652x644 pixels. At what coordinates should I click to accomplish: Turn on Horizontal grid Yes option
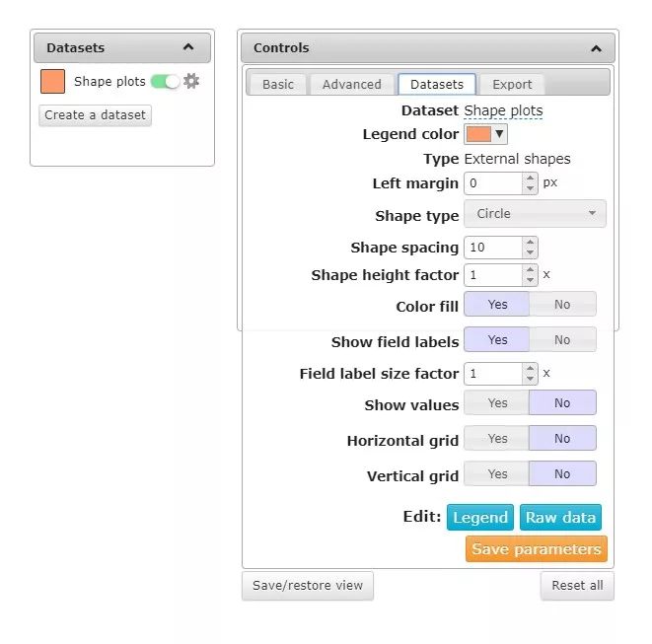point(497,438)
